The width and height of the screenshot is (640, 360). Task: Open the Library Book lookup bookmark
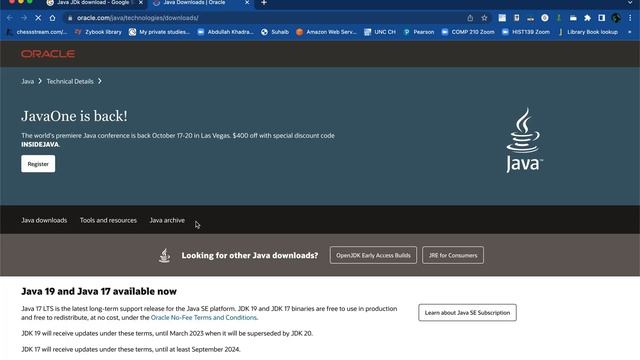[588, 32]
